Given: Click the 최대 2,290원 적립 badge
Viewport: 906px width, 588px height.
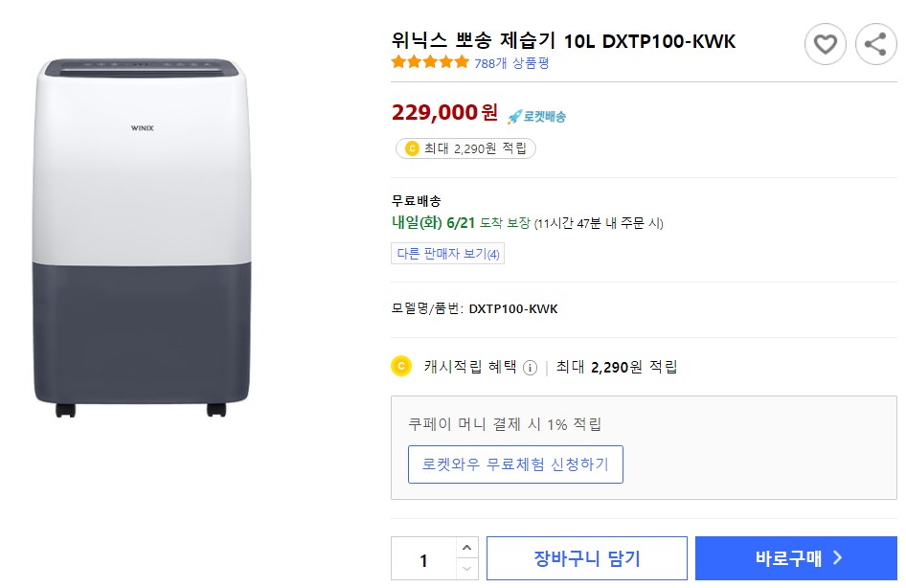Looking at the screenshot, I should point(464,148).
